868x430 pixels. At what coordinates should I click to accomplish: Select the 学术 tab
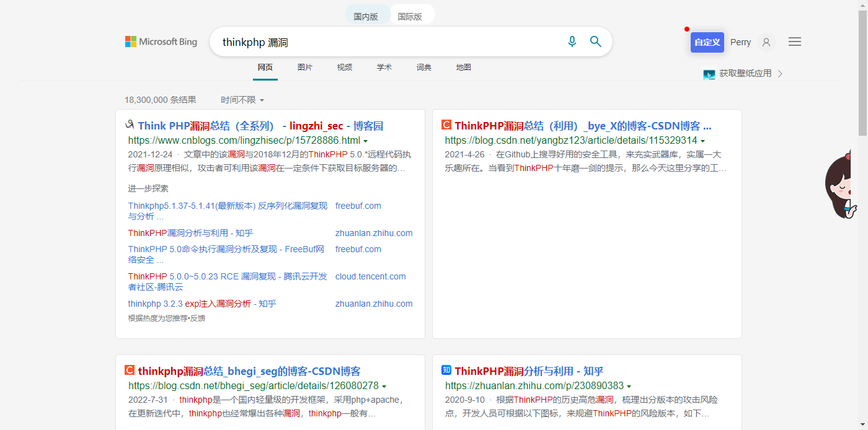pos(384,68)
